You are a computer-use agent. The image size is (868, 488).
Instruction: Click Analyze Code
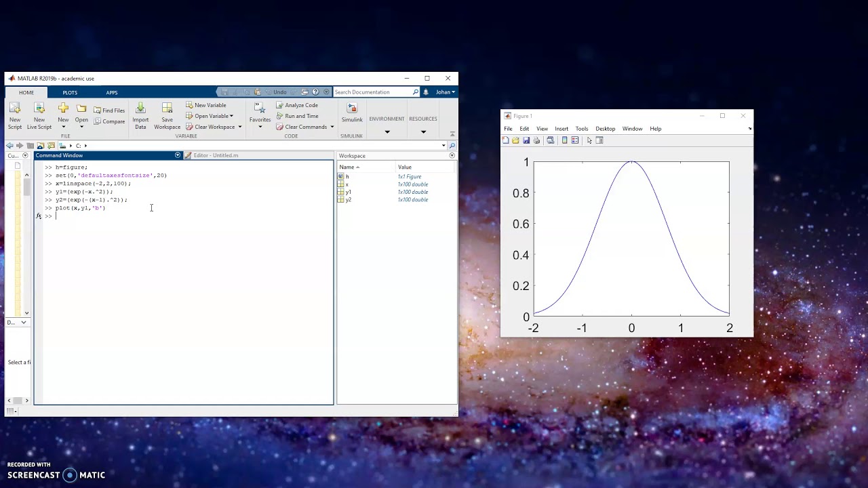297,105
